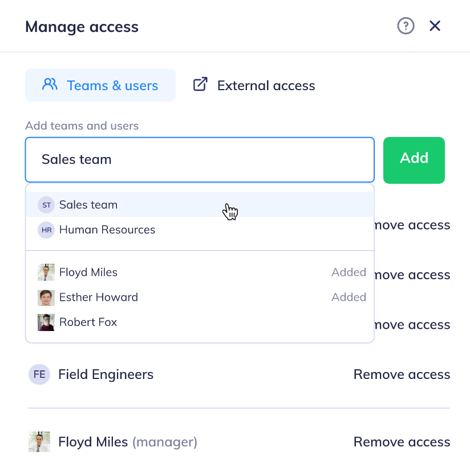Click Floyd Miles manager photo in list
Screen dimensions: 470x476
39,442
